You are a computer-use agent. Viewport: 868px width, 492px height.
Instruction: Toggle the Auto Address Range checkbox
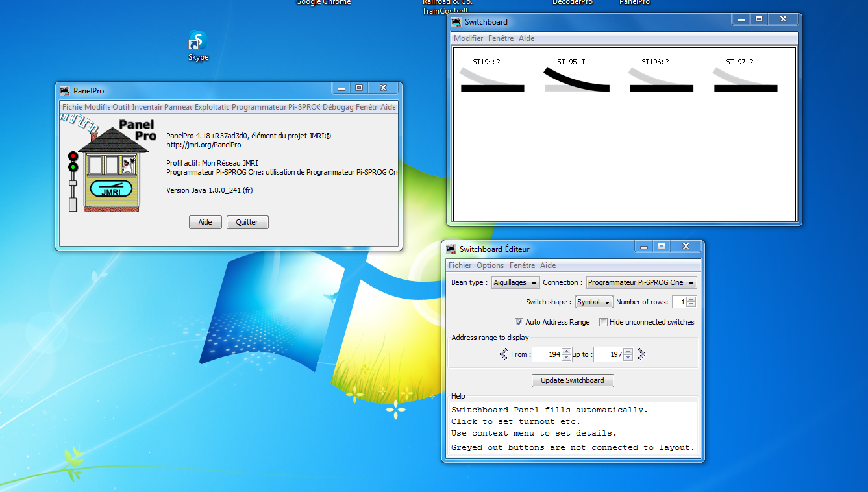[x=519, y=322]
